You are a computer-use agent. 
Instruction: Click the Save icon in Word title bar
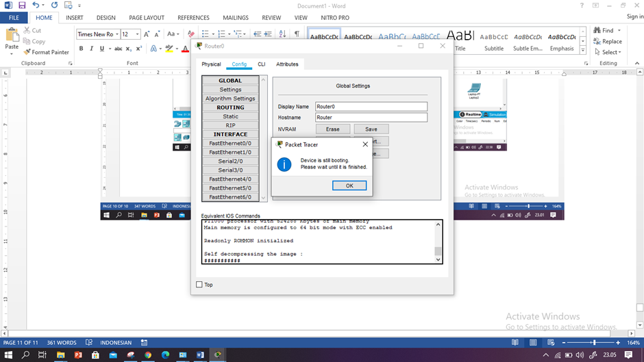22,5
